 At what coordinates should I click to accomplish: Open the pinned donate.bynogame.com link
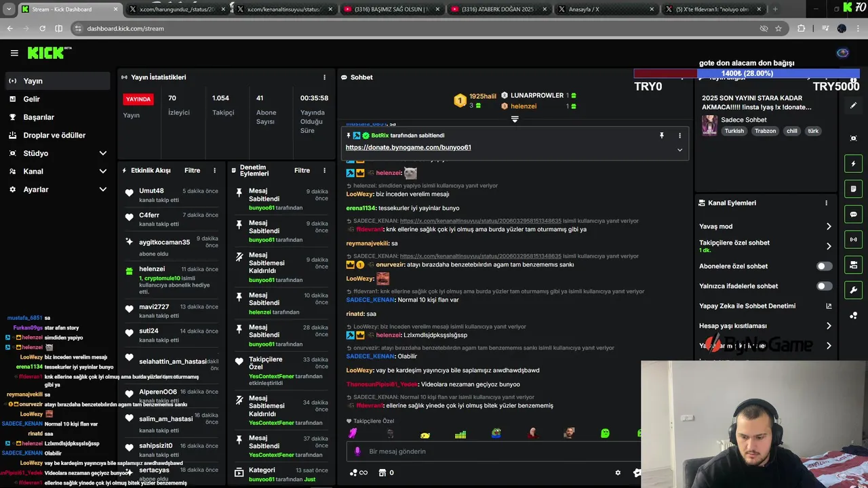408,147
